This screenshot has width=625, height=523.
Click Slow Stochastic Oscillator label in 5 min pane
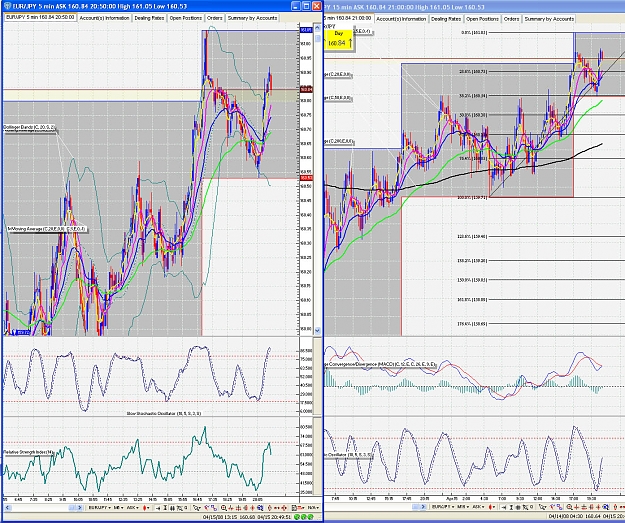click(x=164, y=413)
